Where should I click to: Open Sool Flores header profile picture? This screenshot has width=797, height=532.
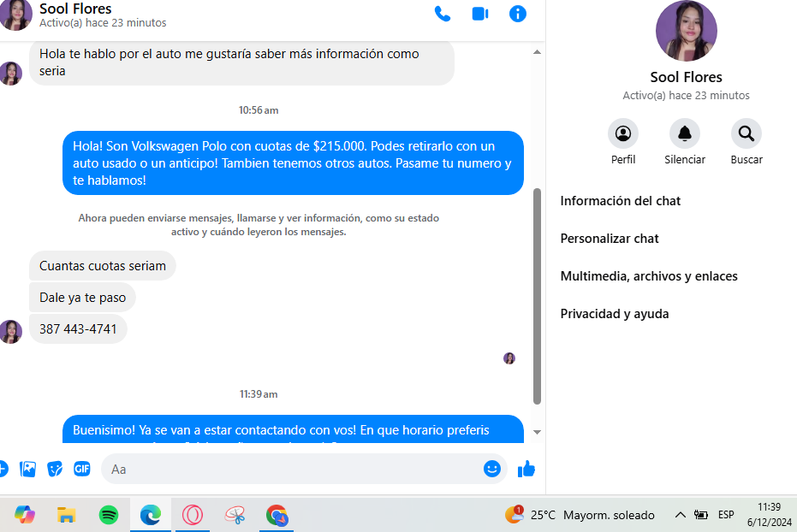(x=15, y=15)
